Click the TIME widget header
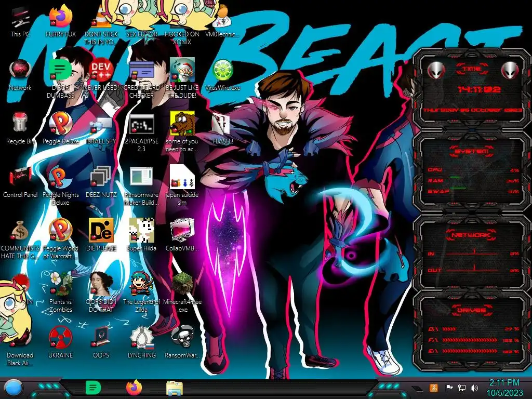The height and width of the screenshot is (399, 532). click(472, 69)
